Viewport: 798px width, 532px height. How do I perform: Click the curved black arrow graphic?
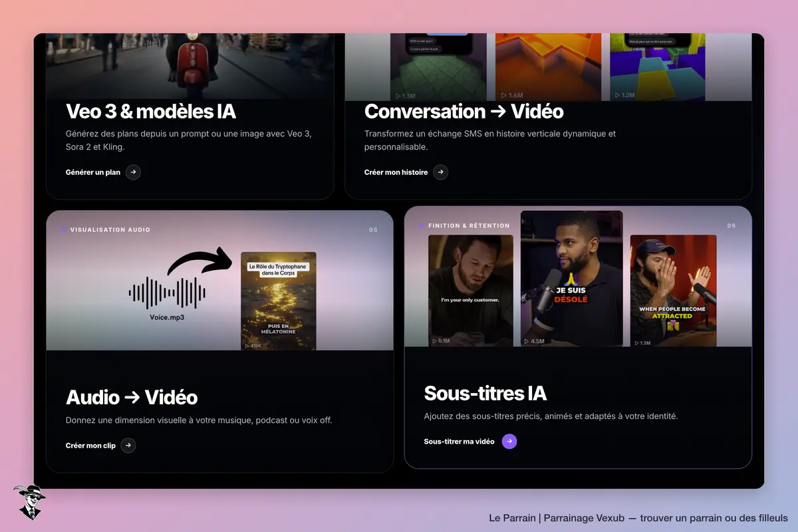tap(199, 261)
